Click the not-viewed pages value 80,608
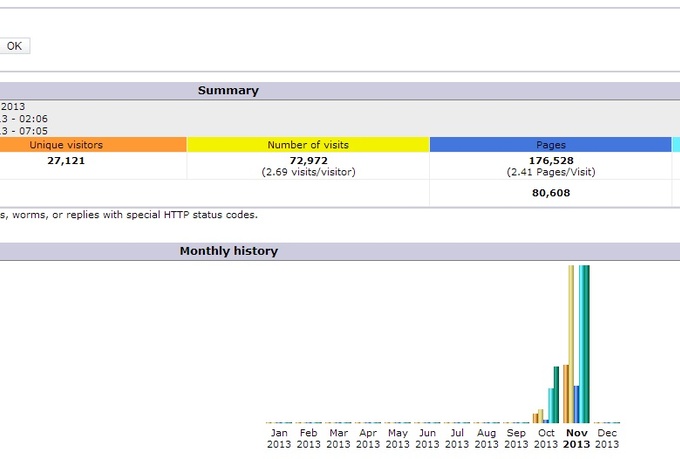 click(x=550, y=193)
